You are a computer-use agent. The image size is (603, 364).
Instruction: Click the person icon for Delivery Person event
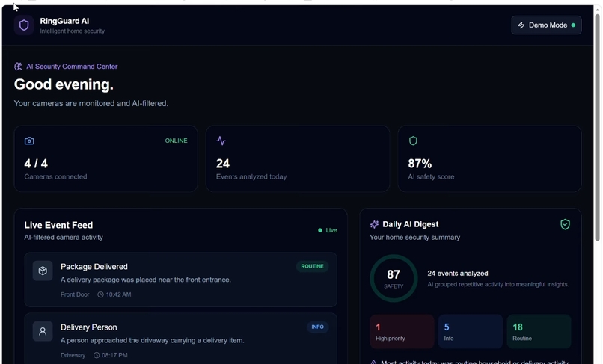(43, 331)
